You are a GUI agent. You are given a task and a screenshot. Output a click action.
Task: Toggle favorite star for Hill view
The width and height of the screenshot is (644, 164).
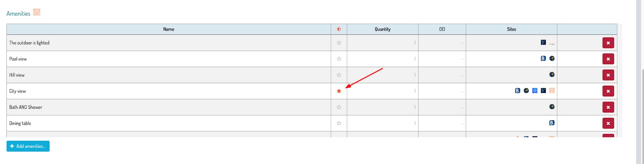(x=339, y=75)
